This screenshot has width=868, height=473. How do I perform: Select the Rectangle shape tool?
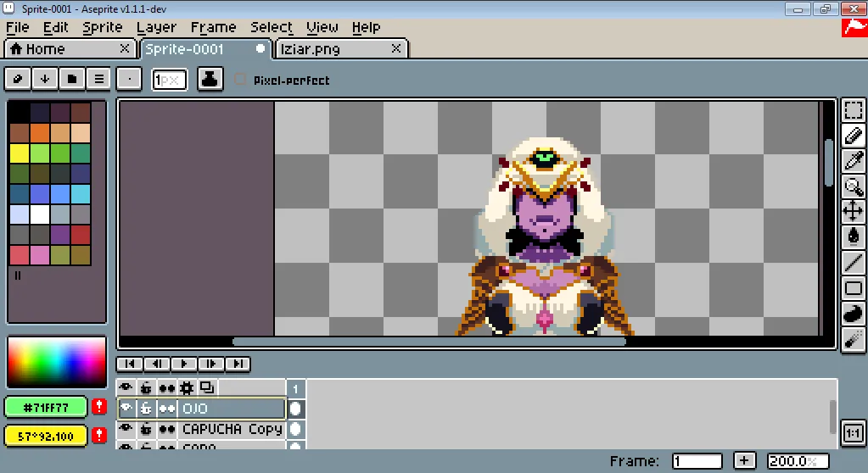[x=853, y=287]
